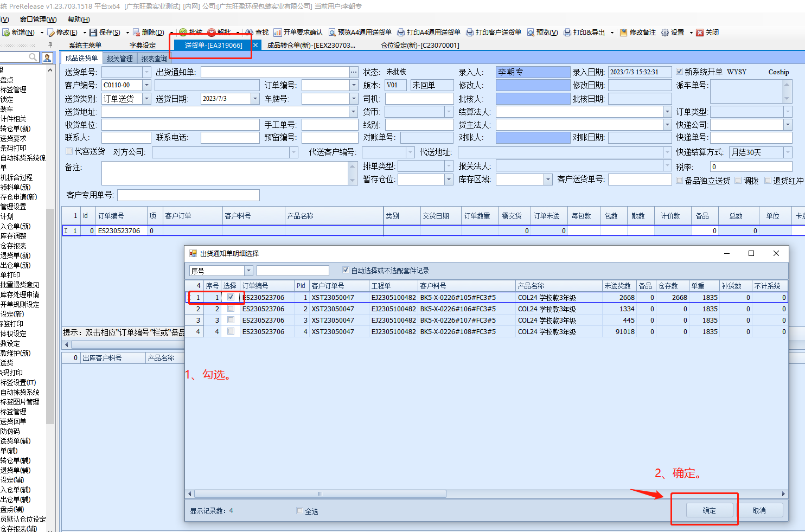The height and width of the screenshot is (532, 805).
Task: Open the 送货日期 date picker dropdown
Action: (255, 99)
